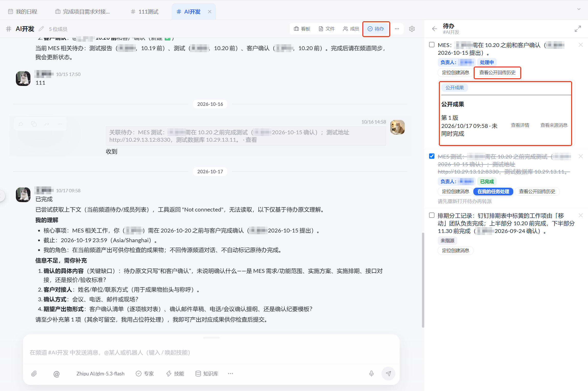Click 查看详情 for 第 1 版
Screen dimensions: 588x391
point(520,125)
